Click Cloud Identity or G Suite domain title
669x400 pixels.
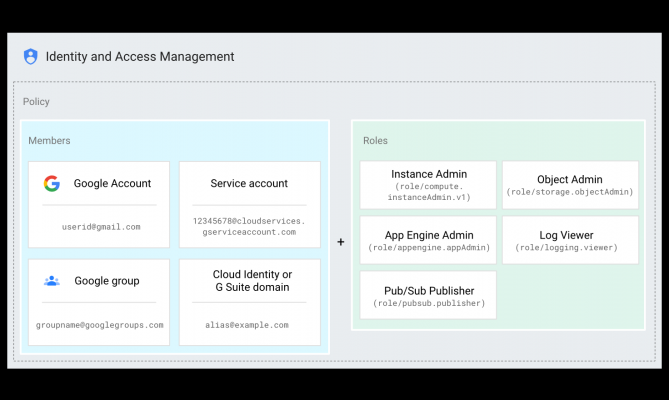point(252,281)
